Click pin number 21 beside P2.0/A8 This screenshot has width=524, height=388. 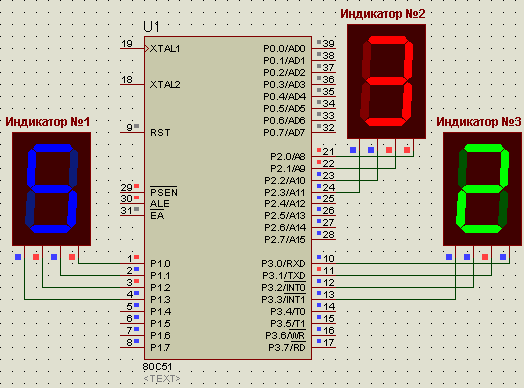pyautogui.click(x=329, y=152)
